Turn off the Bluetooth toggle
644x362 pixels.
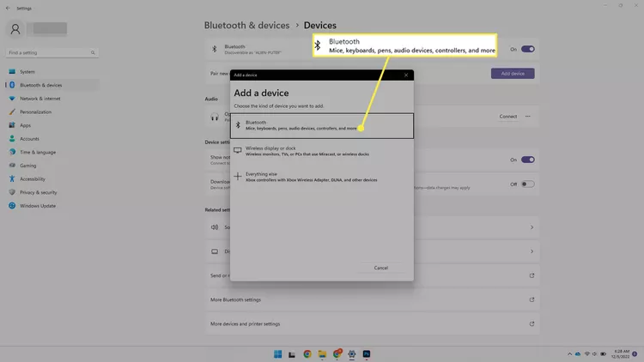(x=528, y=49)
